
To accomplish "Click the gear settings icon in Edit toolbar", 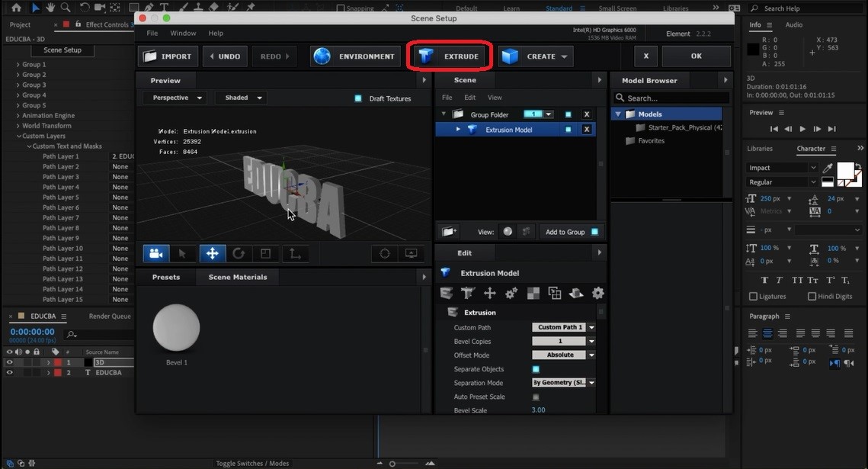I will 598,293.
